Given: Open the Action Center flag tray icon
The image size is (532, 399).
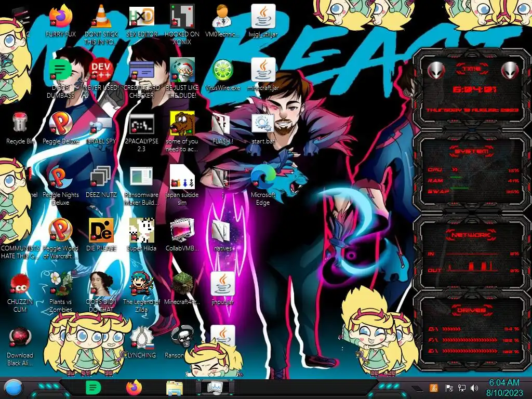Looking at the screenshot, I should click(x=449, y=388).
